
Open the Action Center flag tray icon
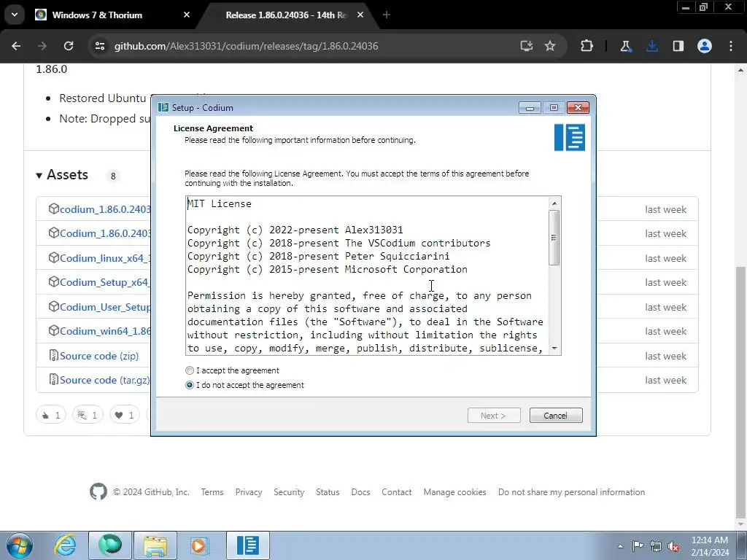point(638,545)
